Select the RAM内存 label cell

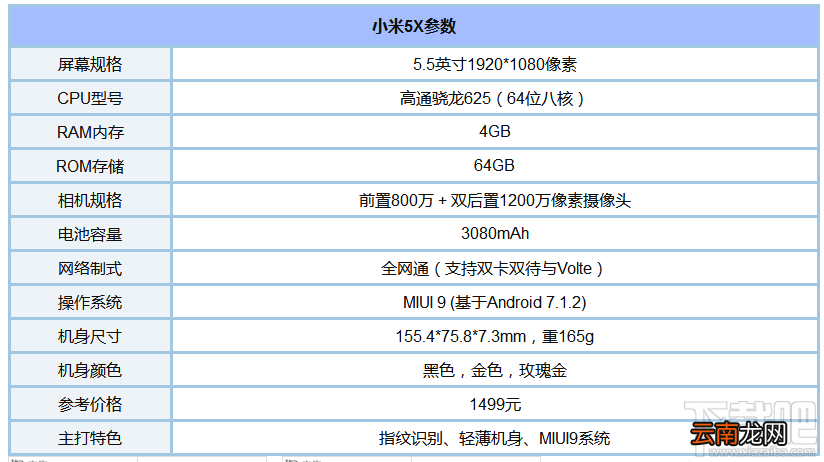(90, 132)
